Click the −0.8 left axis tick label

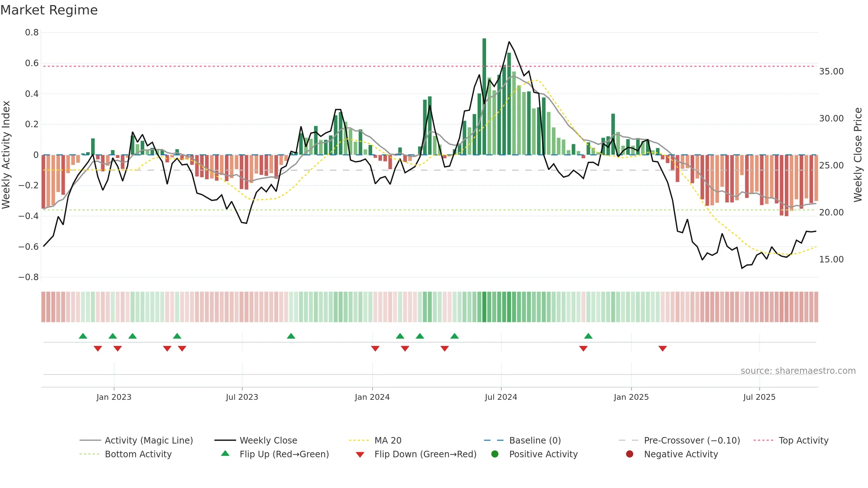point(29,277)
